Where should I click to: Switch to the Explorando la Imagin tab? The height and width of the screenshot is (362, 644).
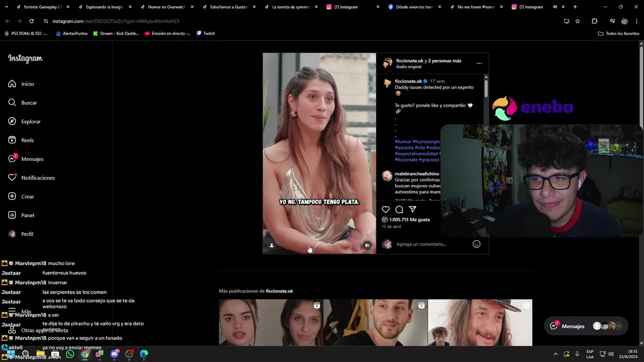105,7
